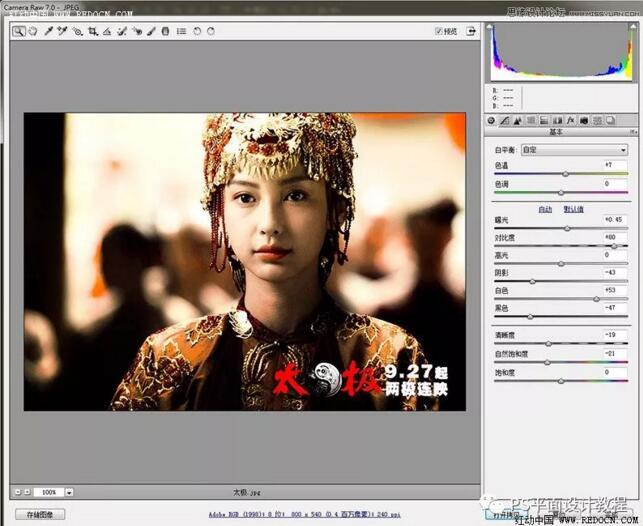Image resolution: width=643 pixels, height=526 pixels.
Task: Switch to the Detail panel tab
Action: point(518,121)
